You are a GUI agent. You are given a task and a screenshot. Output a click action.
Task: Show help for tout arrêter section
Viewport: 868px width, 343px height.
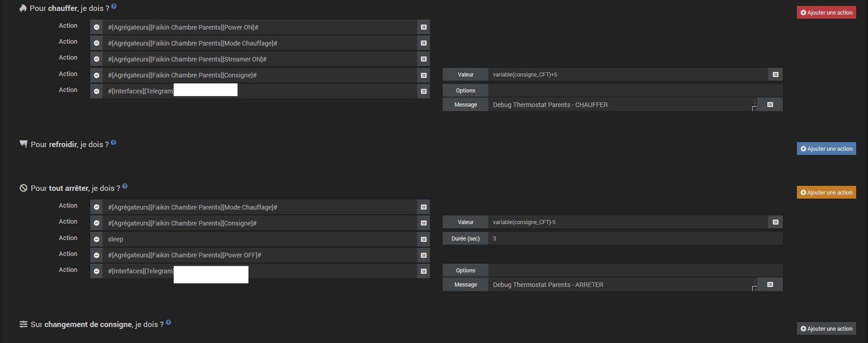125,186
